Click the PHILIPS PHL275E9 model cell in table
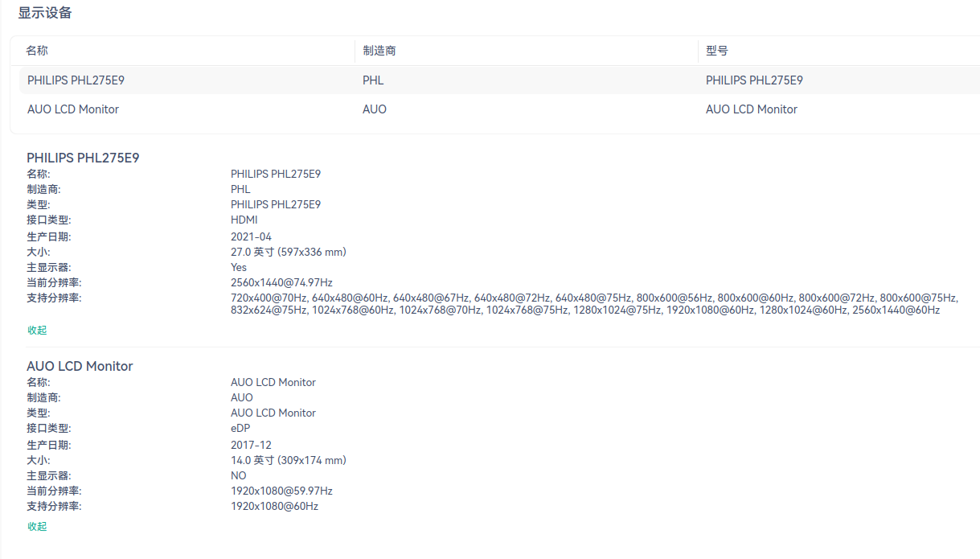This screenshot has height=559, width=980. (754, 80)
